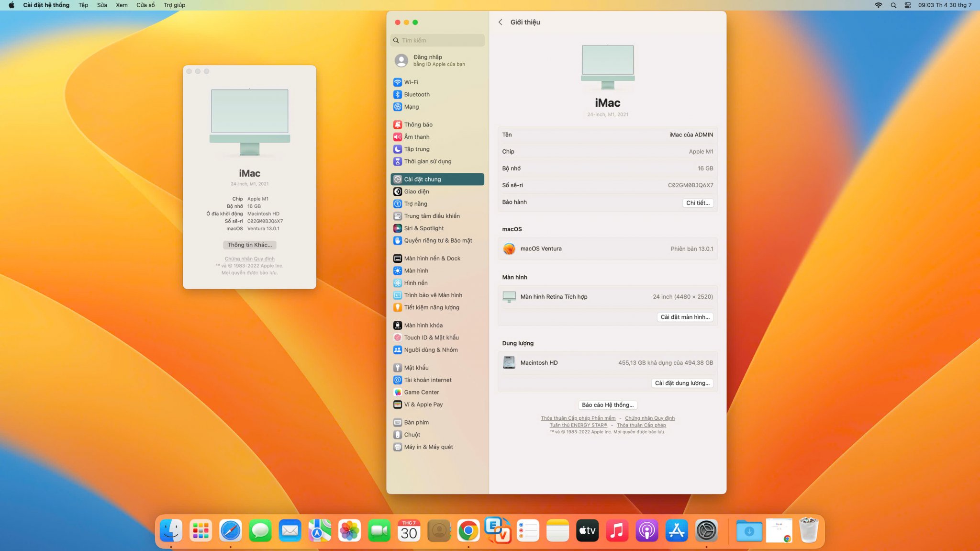Click Thông tin Khác in About window
Image resolution: width=980 pixels, height=551 pixels.
coord(249,245)
